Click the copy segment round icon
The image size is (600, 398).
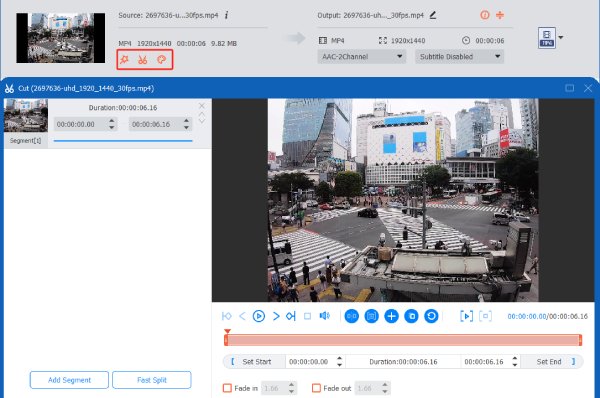pyautogui.click(x=411, y=316)
